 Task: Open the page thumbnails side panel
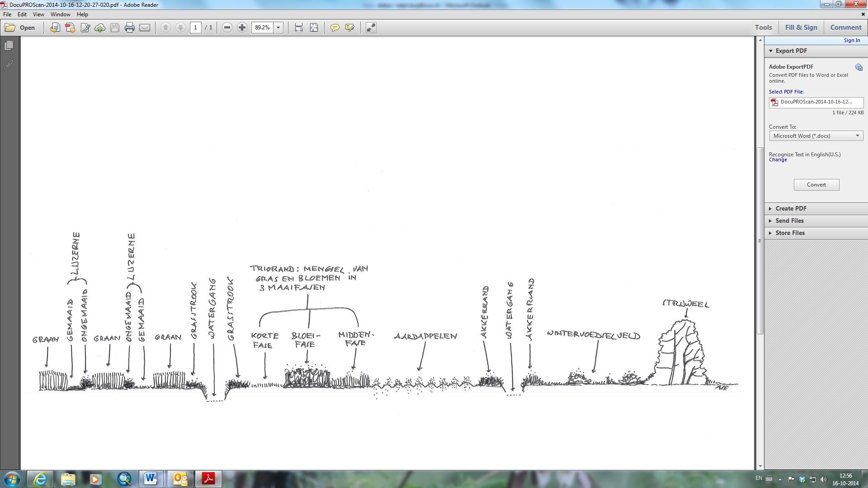9,46
